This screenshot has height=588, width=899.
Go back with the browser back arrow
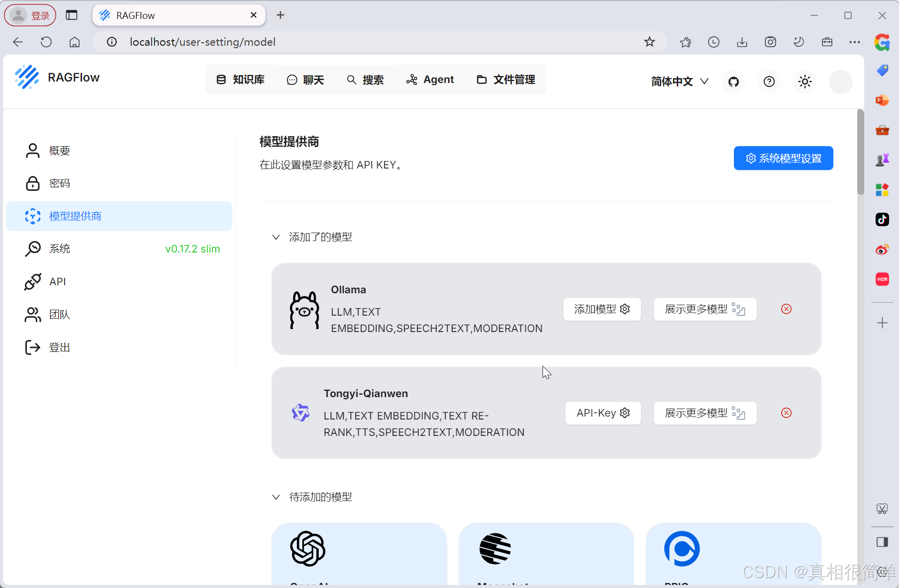pyautogui.click(x=18, y=42)
